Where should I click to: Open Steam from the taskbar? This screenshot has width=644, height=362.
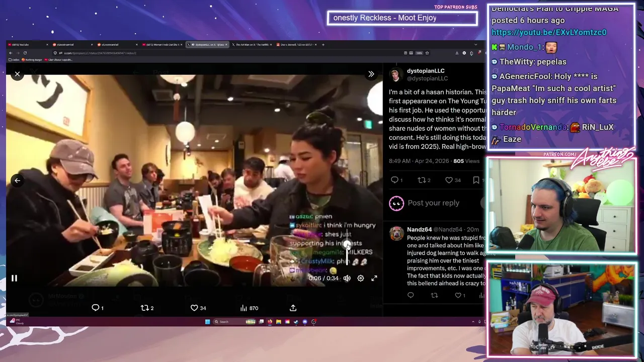(296, 322)
